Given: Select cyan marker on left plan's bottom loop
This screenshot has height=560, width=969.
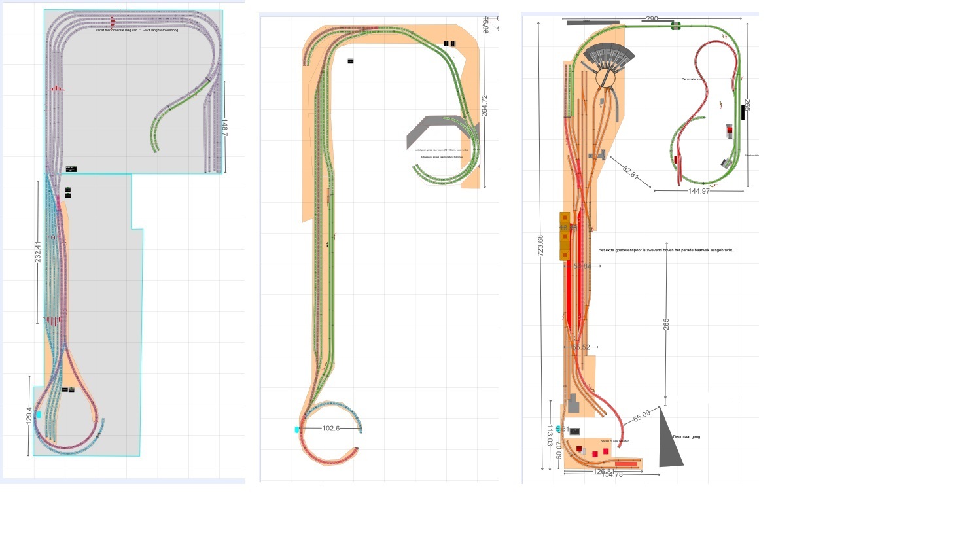Looking at the screenshot, I should (38, 414).
